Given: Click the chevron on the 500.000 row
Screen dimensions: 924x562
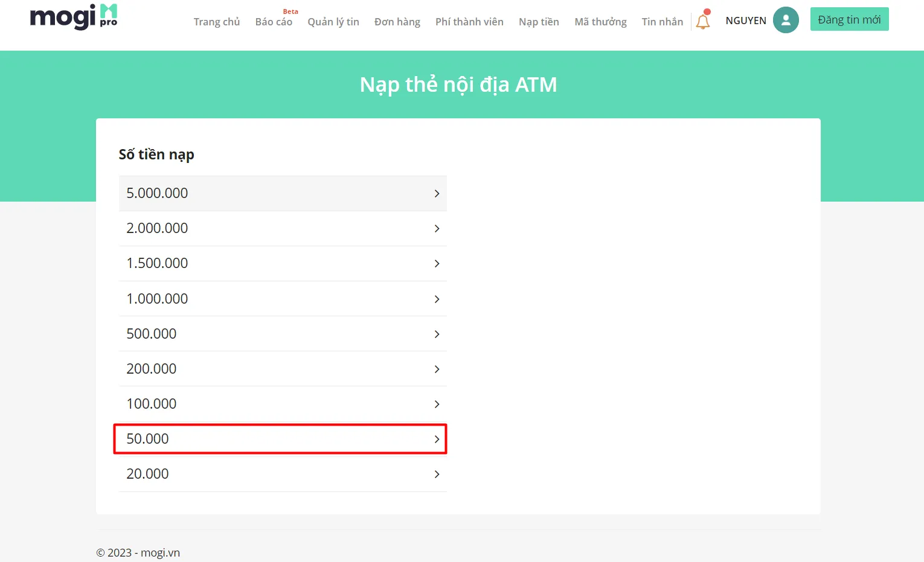Looking at the screenshot, I should tap(437, 334).
